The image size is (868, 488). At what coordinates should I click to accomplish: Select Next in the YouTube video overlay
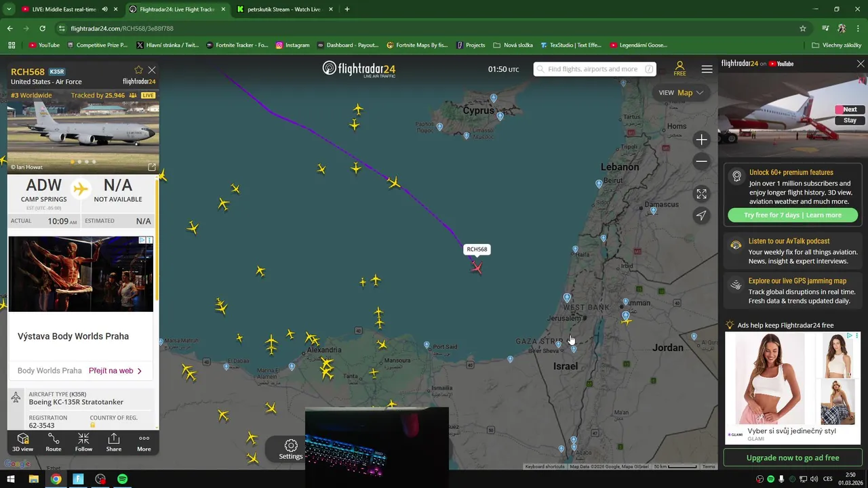click(x=850, y=109)
